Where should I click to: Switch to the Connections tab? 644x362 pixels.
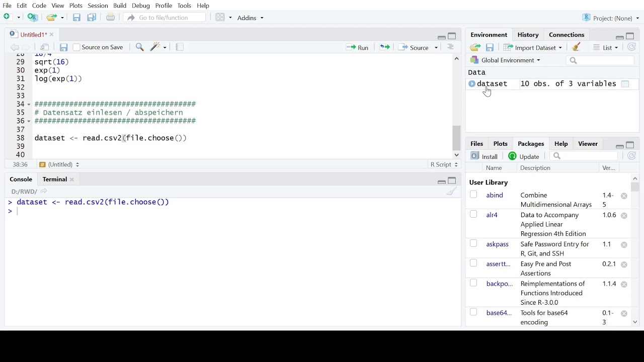567,35
